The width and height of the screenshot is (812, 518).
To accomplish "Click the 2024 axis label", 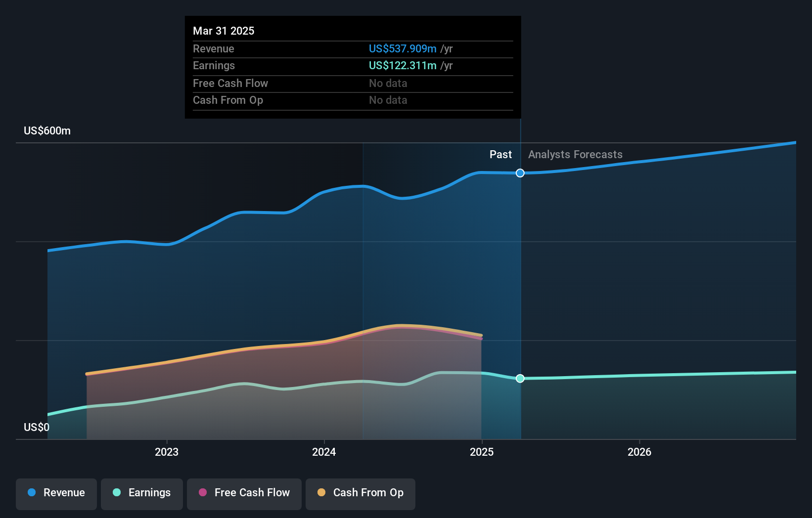I will (324, 452).
